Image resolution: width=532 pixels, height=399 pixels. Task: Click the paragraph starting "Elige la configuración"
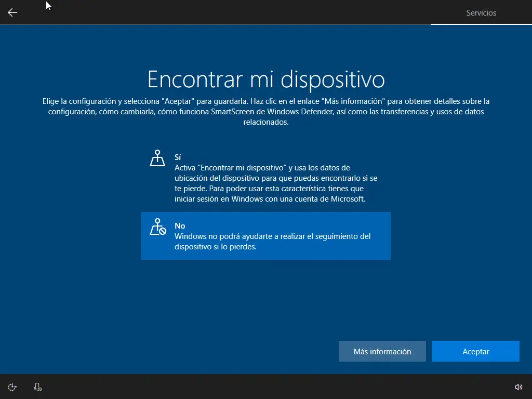266,112
